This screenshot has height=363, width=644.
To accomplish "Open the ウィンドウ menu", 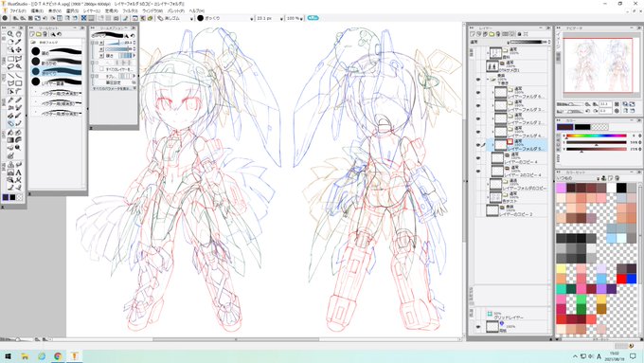I will [152, 10].
